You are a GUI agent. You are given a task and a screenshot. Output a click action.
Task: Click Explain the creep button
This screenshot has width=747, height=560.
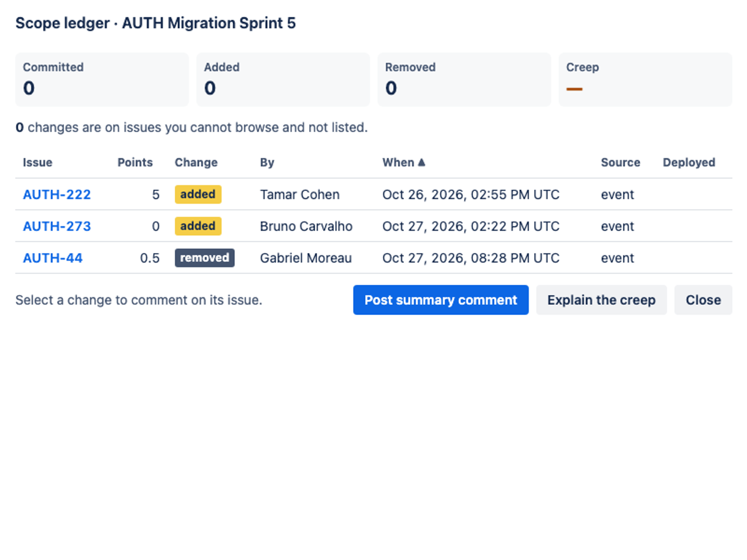pos(601,300)
